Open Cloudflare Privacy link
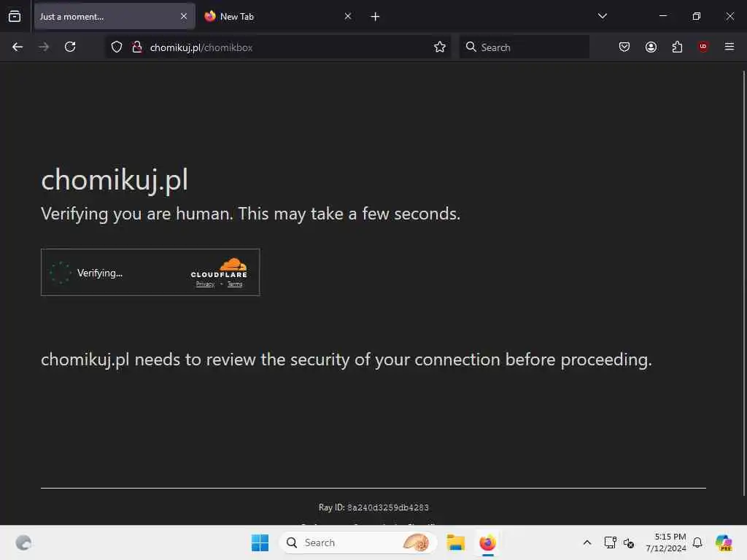747x560 pixels. click(x=205, y=284)
